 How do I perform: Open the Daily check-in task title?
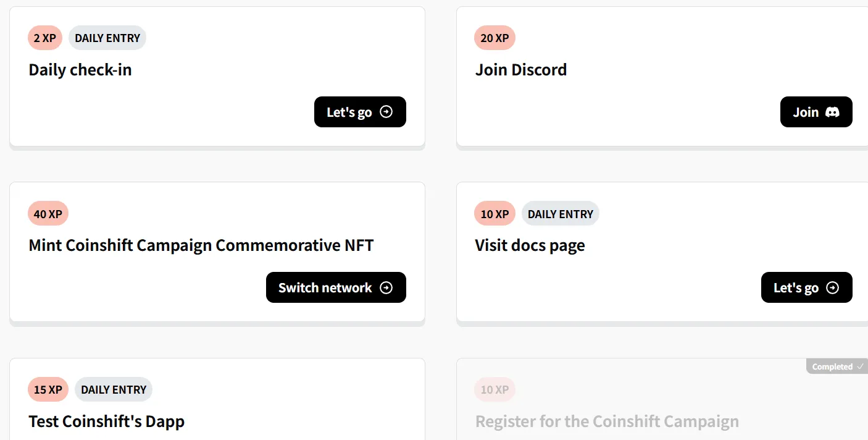coord(80,70)
